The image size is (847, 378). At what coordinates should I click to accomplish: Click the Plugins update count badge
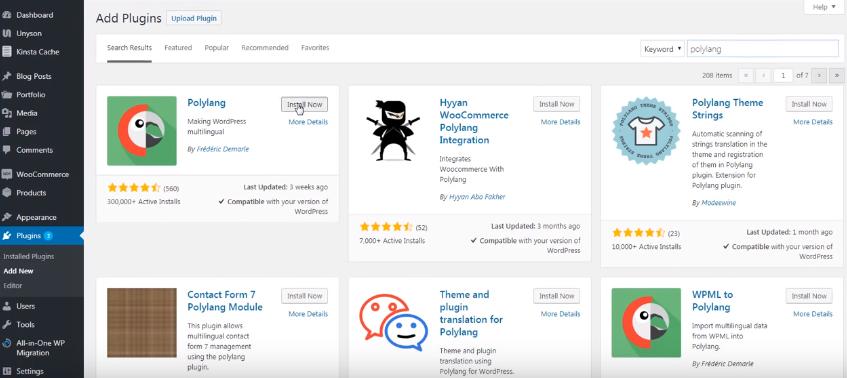coord(48,235)
